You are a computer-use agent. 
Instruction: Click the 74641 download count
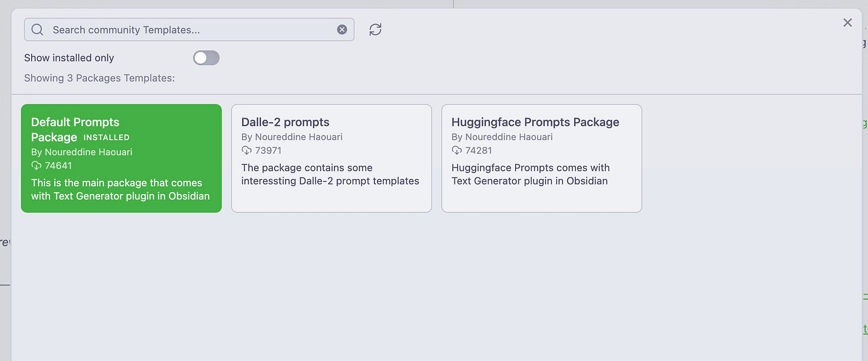tap(58, 165)
